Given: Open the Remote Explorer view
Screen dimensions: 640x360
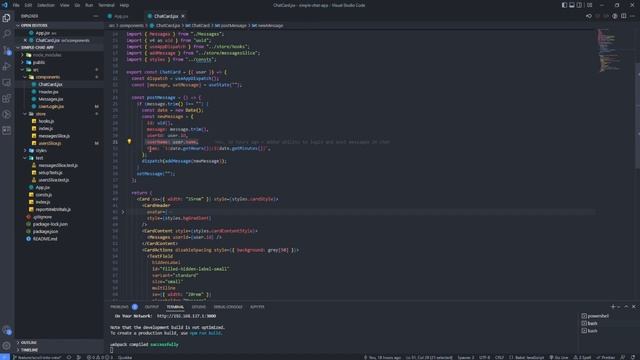Looking at the screenshot, I should (x=7, y=82).
